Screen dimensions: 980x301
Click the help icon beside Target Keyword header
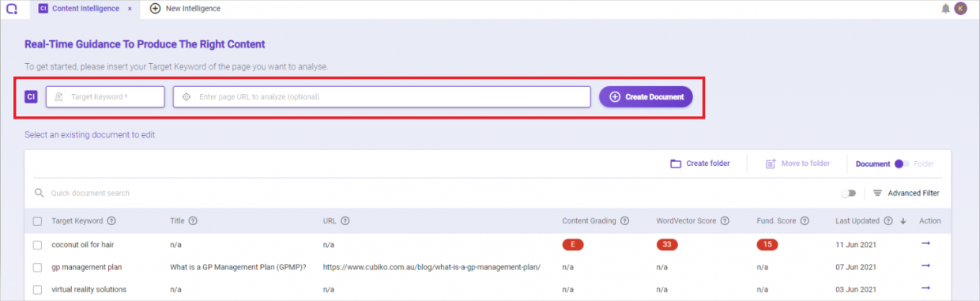111,221
